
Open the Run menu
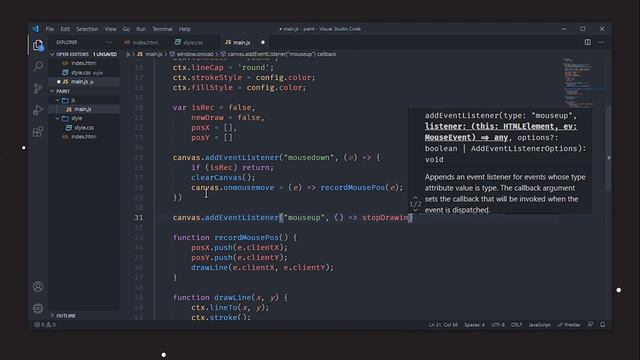(x=141, y=29)
